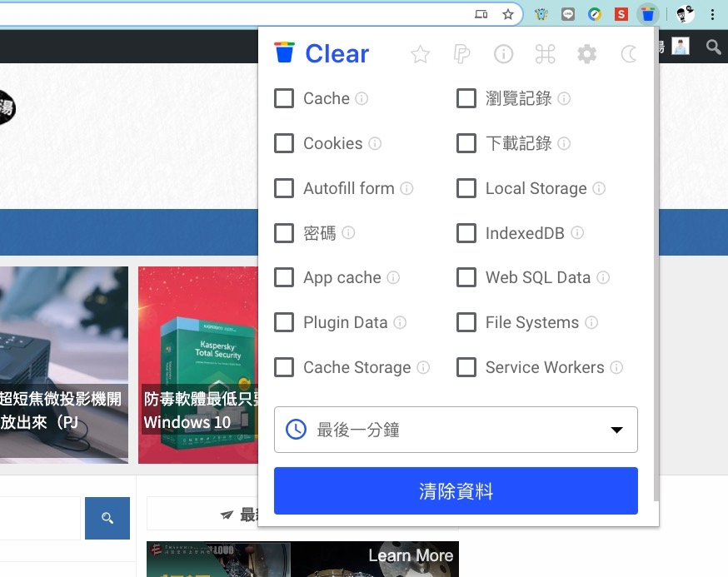
Task: Click info icon next to Service Workers
Action: coord(616,367)
